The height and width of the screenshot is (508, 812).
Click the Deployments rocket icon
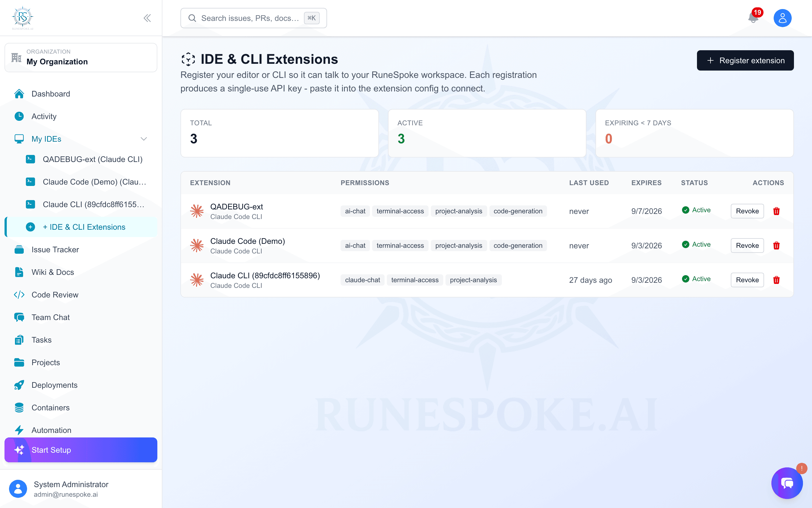19,385
